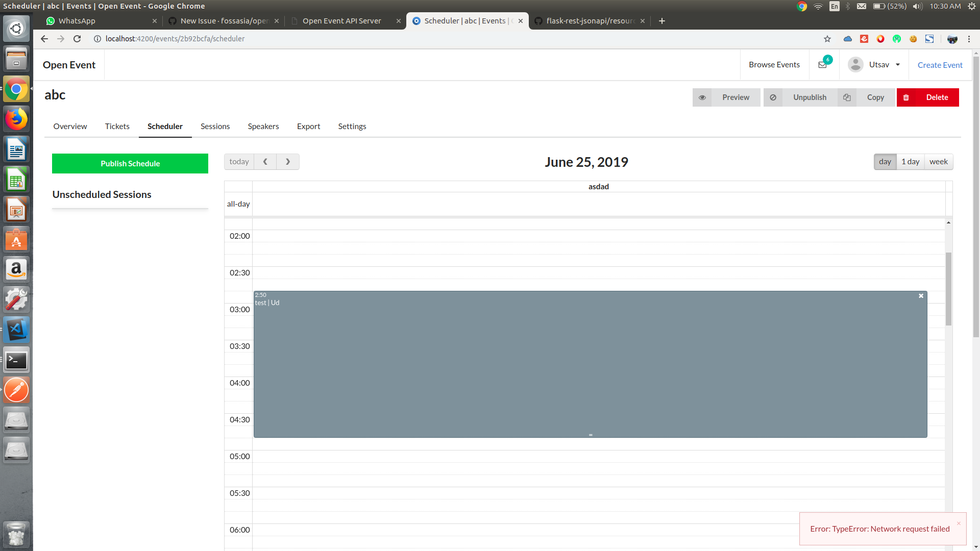Click the asdad room column header

click(x=598, y=187)
